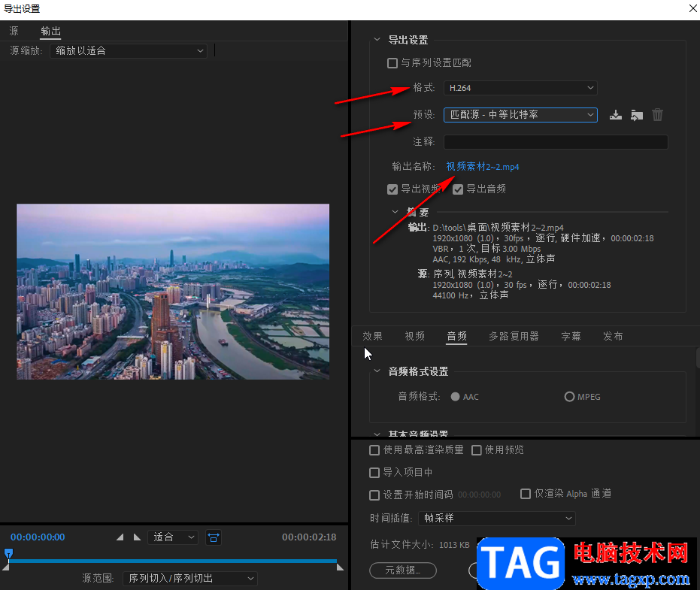The width and height of the screenshot is (700, 590).
Task: Open the 多路复用器 tab
Action: [514, 336]
